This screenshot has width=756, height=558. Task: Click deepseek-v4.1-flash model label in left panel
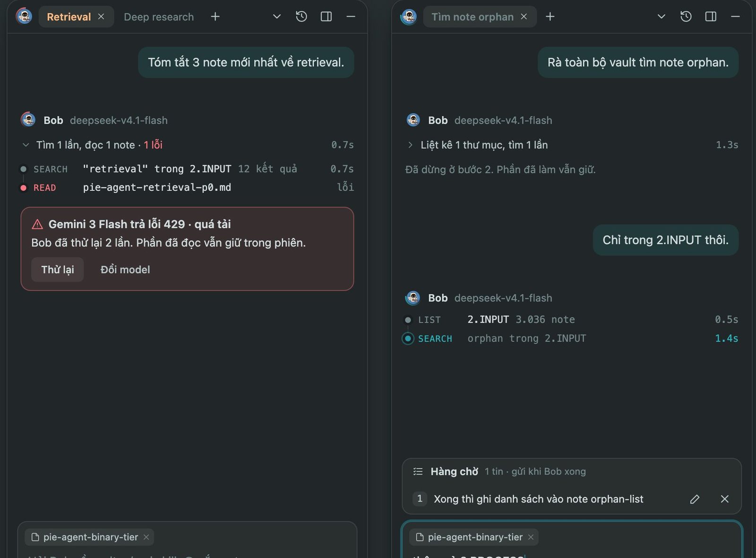[119, 120]
